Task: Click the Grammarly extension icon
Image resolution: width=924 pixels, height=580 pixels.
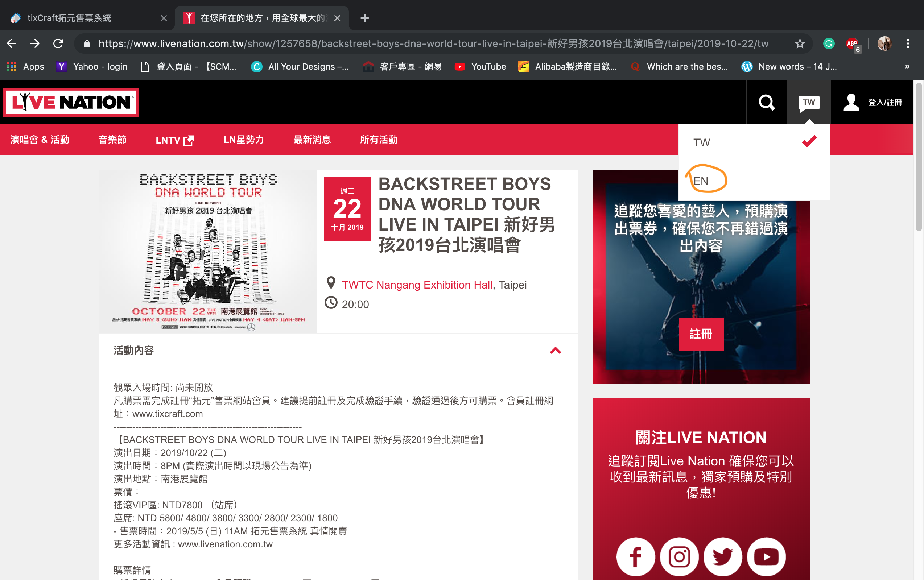Action: pos(829,44)
